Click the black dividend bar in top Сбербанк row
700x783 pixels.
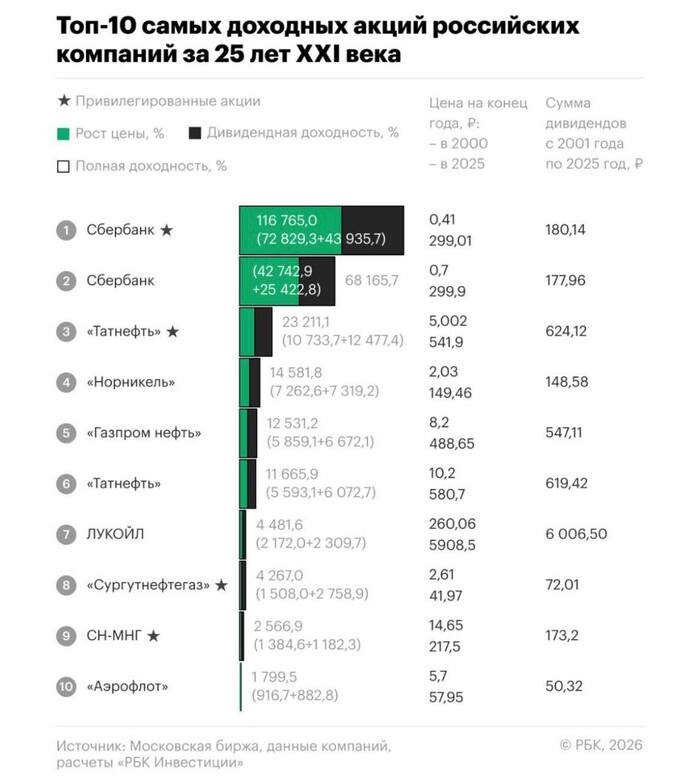tap(373, 230)
